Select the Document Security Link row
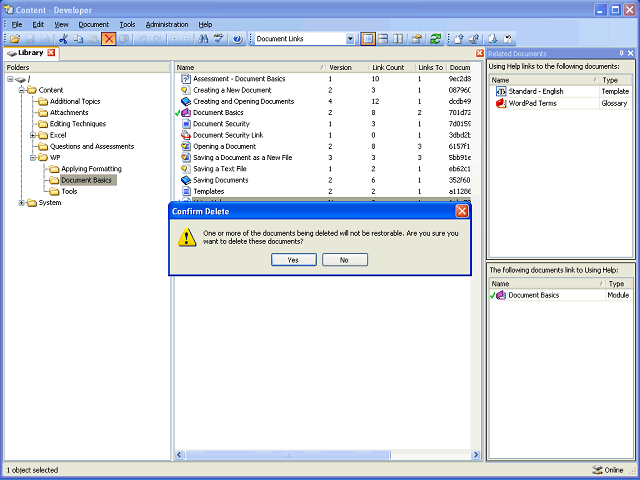This screenshot has width=640, height=480. tap(323, 135)
